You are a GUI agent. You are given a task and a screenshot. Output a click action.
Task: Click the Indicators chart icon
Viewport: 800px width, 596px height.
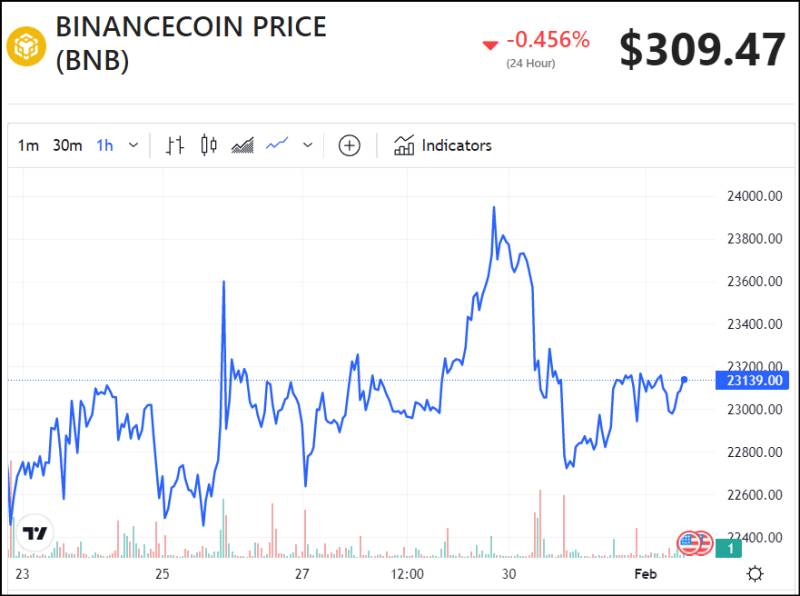tap(404, 145)
